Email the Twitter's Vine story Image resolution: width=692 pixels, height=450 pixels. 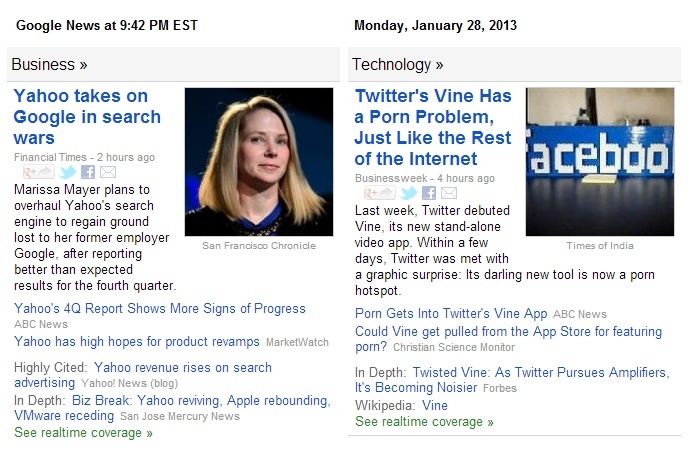(449, 193)
